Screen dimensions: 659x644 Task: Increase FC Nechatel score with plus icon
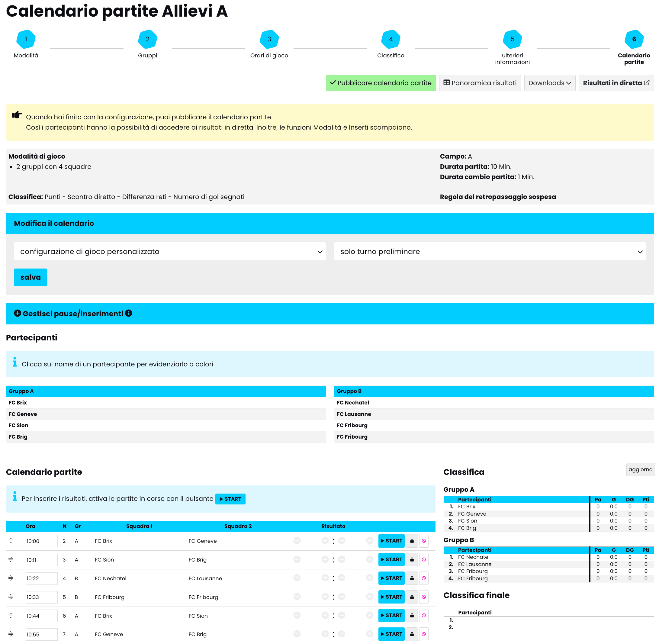pyautogui.click(x=325, y=578)
